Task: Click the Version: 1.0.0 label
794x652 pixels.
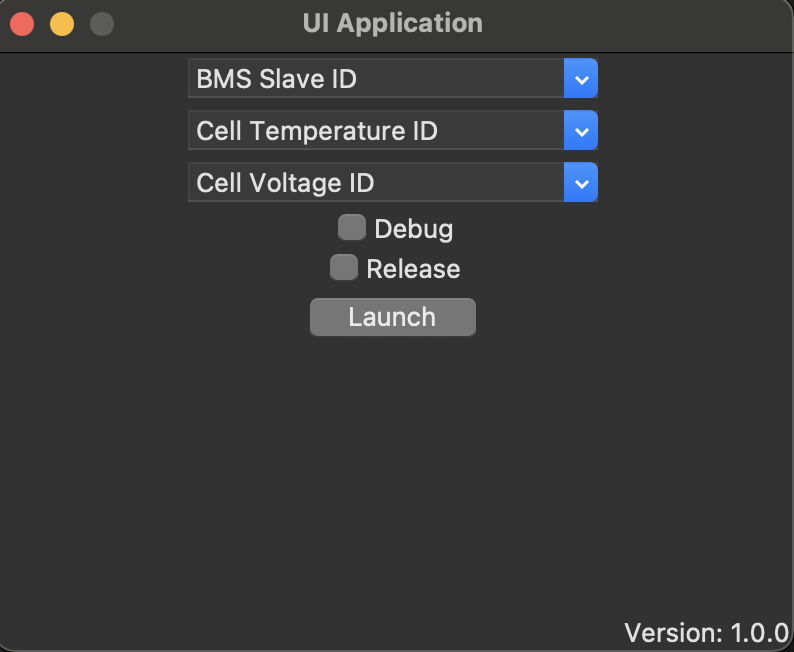Action: point(706,632)
